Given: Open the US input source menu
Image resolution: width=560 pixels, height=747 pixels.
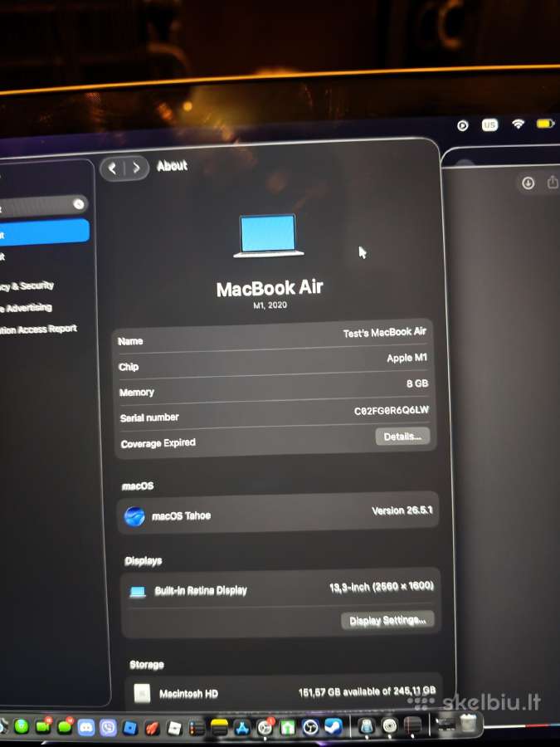Looking at the screenshot, I should pyautogui.click(x=489, y=125).
